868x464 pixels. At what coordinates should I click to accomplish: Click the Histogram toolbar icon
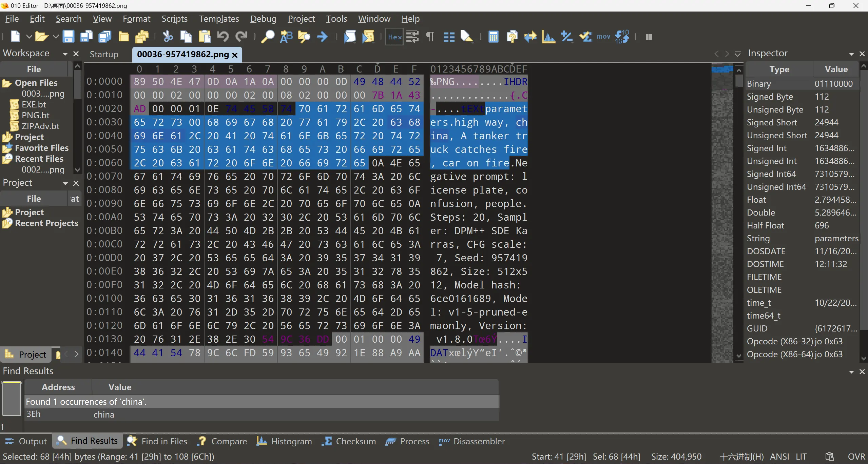pos(548,37)
